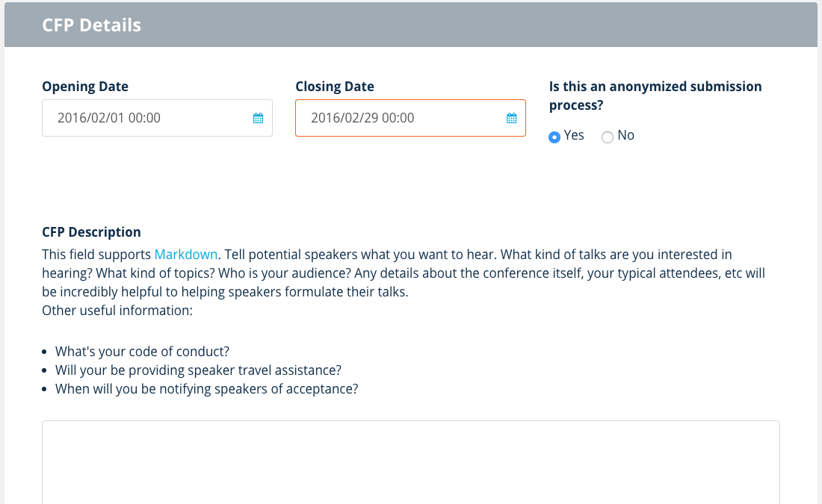Viewport: 822px width, 504px height.
Task: Select the No radio button circle
Action: tap(608, 137)
